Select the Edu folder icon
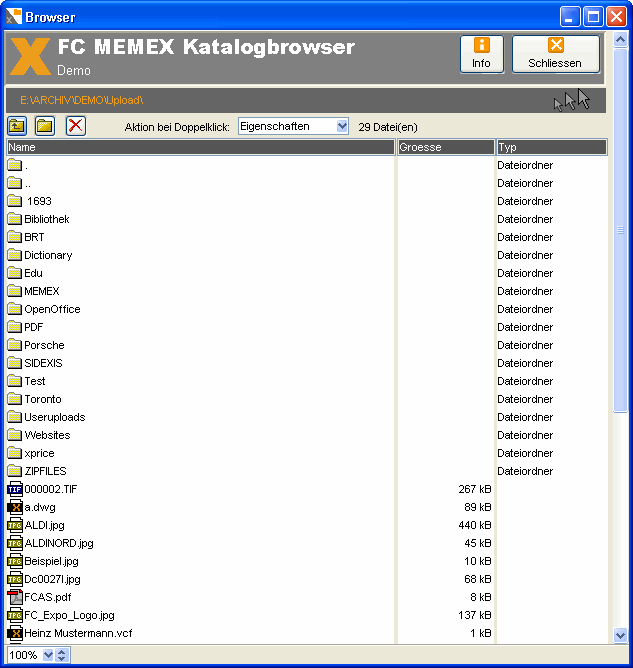This screenshot has height=668, width=633. [x=14, y=273]
